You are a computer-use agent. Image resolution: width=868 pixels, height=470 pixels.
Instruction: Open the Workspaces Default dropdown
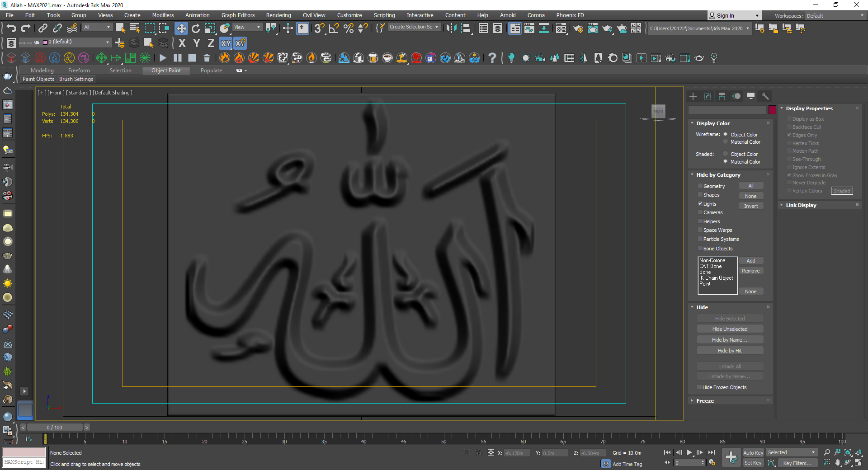coord(835,16)
